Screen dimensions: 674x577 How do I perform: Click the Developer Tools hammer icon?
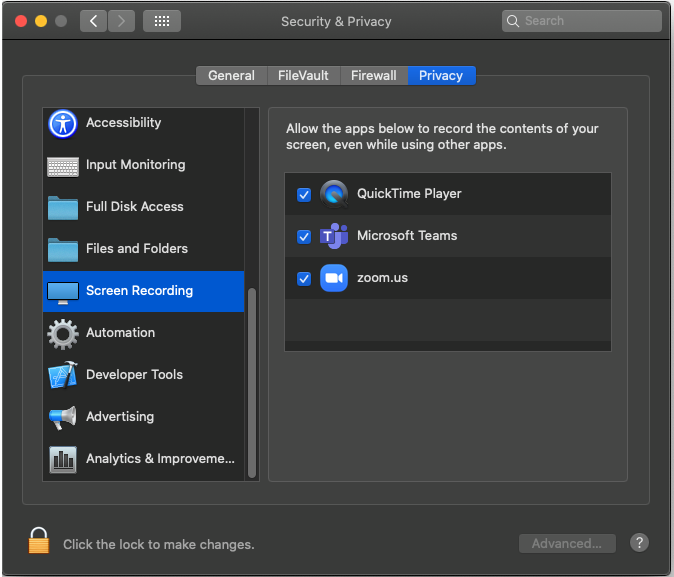63,375
